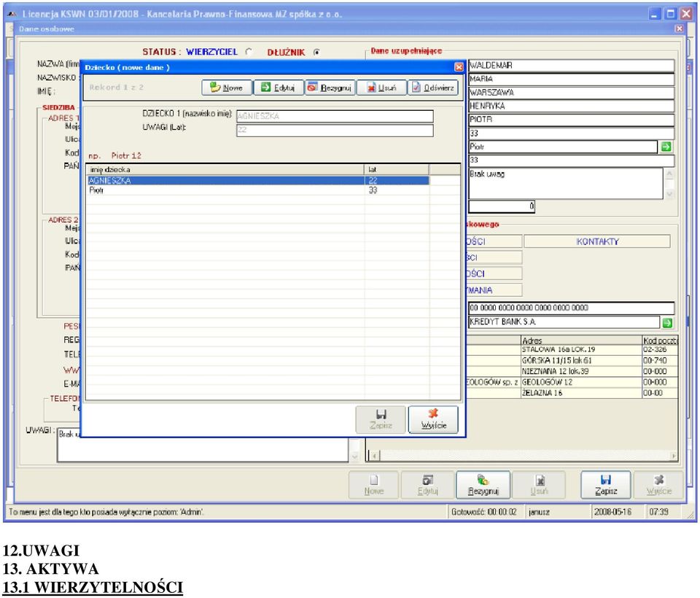The width and height of the screenshot is (700, 598).
Task: Click the numeric field showing 0
Action: pos(502,206)
